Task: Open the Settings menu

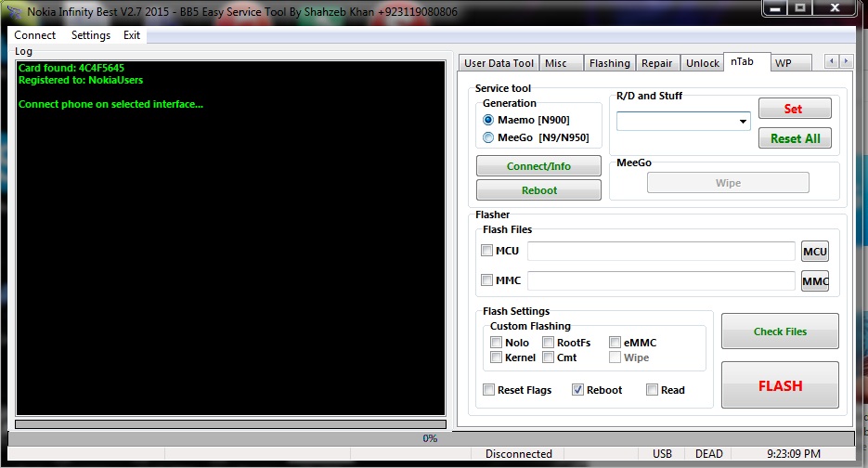Action: (x=91, y=35)
